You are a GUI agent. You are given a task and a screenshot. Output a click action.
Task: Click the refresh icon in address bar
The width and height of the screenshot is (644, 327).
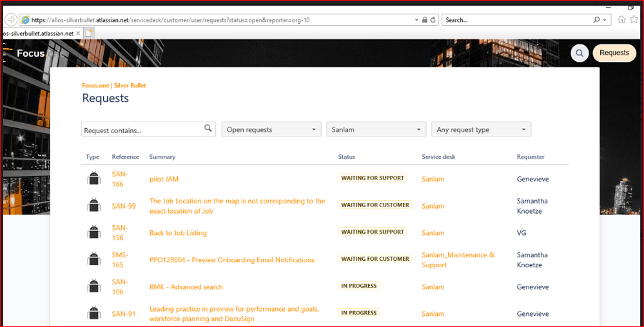[433, 20]
